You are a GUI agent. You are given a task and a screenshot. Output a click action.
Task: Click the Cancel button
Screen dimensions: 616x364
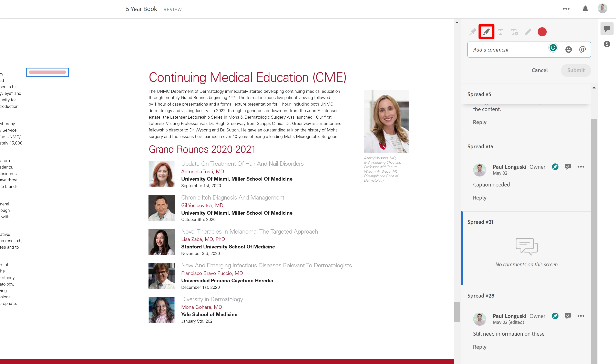click(540, 70)
